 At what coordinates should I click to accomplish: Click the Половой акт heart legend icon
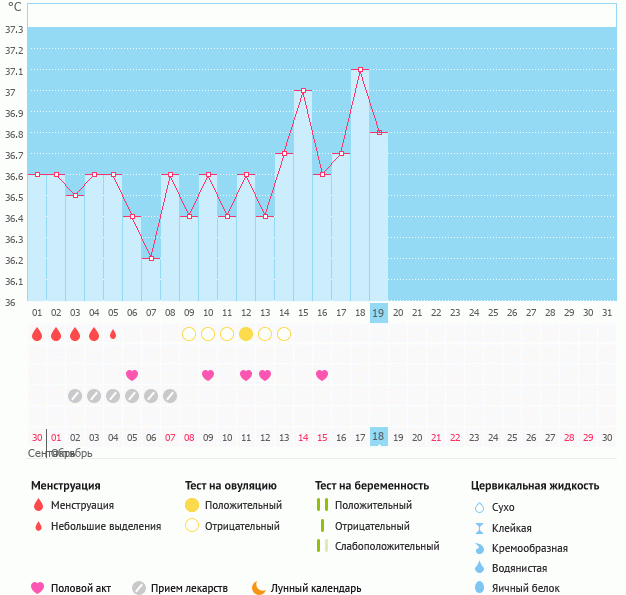click(38, 588)
